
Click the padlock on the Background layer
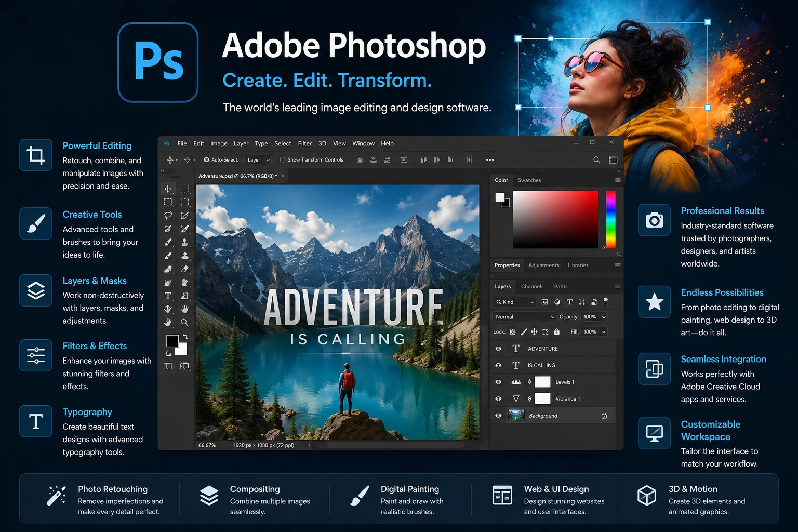pos(604,416)
